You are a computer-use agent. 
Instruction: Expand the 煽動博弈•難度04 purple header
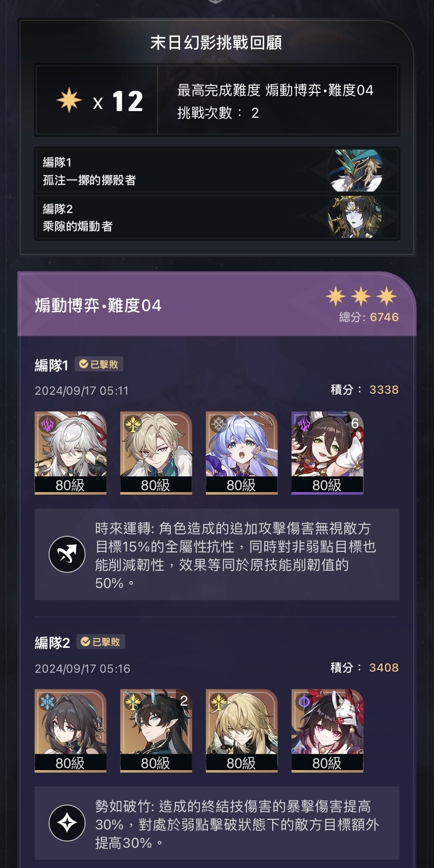217,304
